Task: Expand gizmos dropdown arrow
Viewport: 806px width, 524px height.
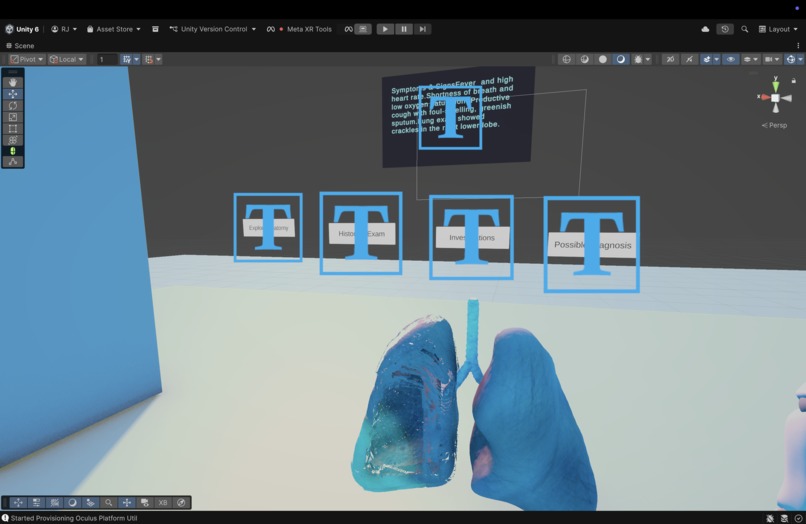Action: (x=801, y=59)
